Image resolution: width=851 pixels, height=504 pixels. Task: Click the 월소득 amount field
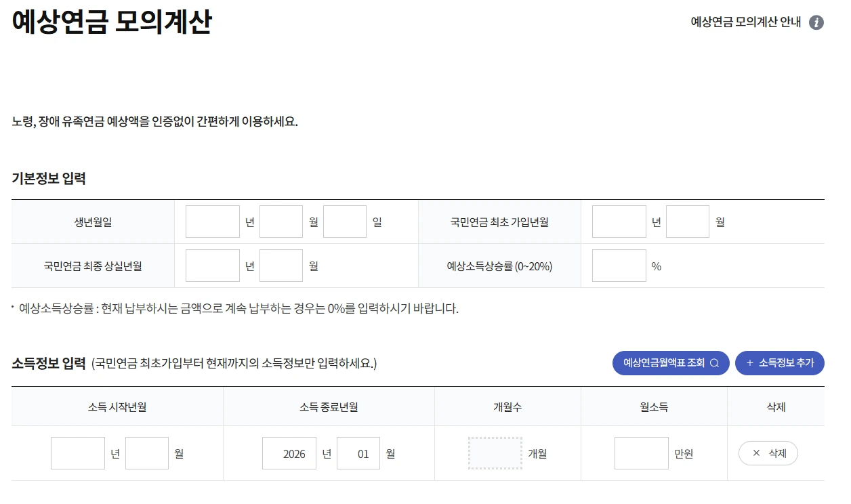tap(642, 453)
